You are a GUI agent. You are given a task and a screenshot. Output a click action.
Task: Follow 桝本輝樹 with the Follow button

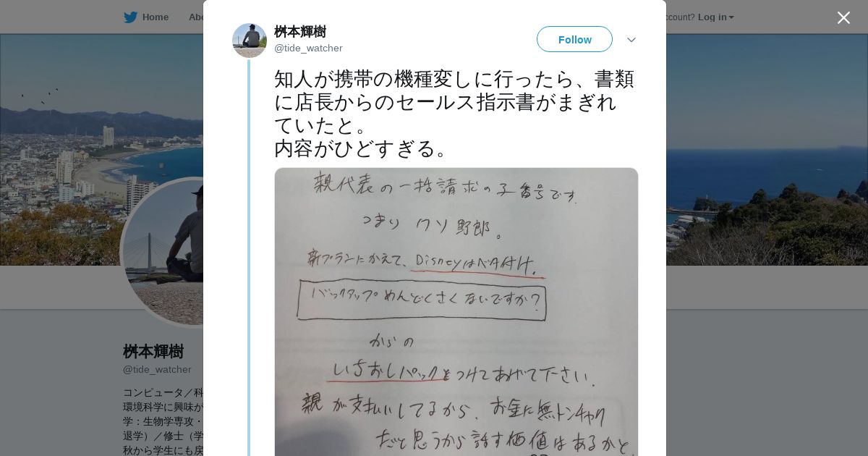[x=574, y=39]
